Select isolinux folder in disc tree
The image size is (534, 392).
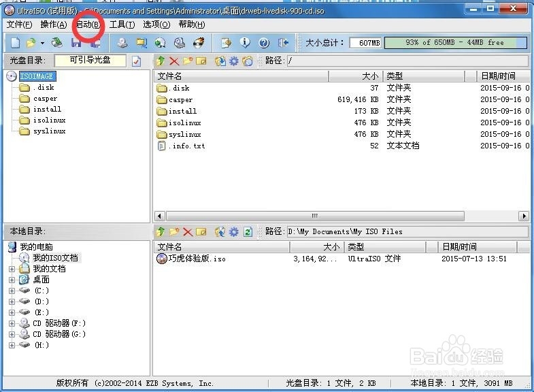pyautogui.click(x=50, y=120)
